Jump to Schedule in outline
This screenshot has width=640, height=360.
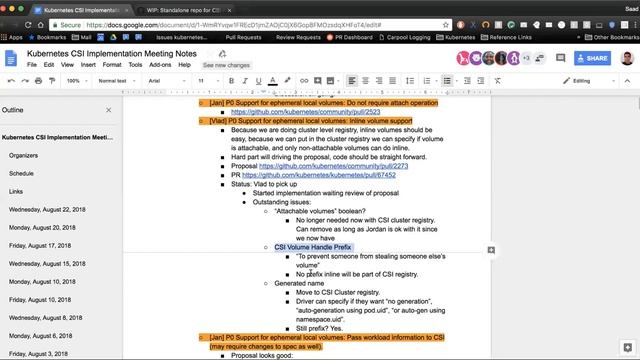point(21,173)
